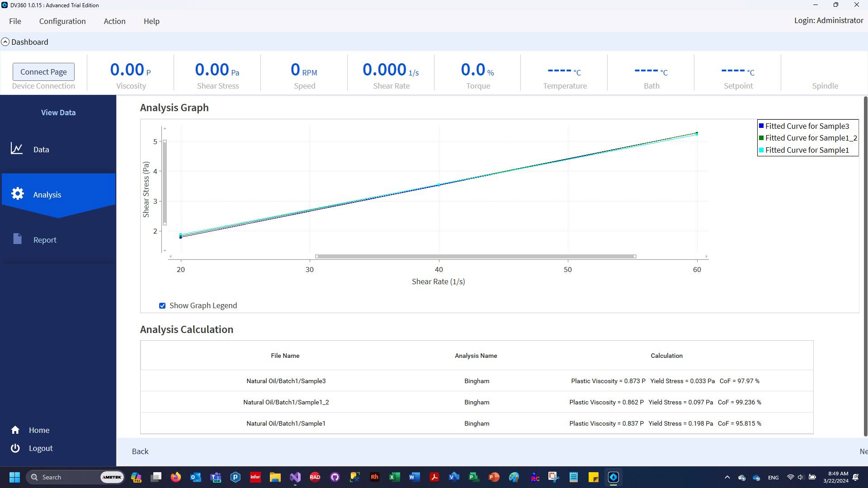Click graph vertical axis scroll-up arrow
This screenshot has height=488, width=868.
(x=165, y=129)
